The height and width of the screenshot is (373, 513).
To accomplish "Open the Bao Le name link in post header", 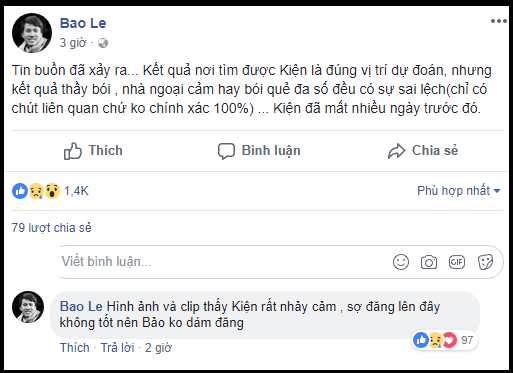I will click(83, 23).
